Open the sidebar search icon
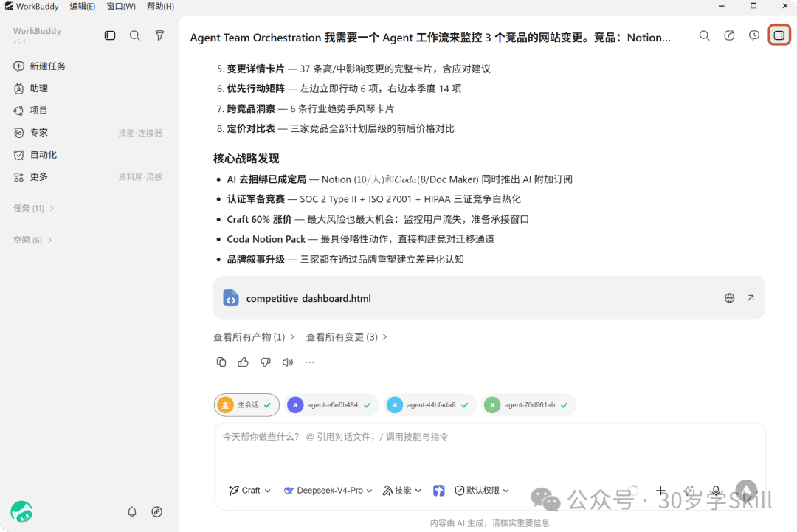This screenshot has width=797, height=532. tap(135, 35)
